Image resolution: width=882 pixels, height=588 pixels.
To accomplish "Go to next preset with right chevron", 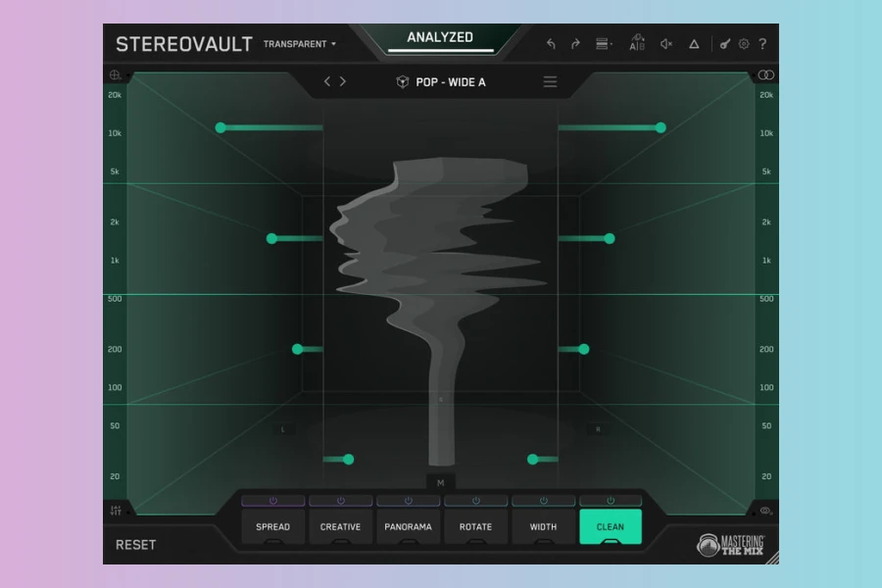I will [x=343, y=81].
